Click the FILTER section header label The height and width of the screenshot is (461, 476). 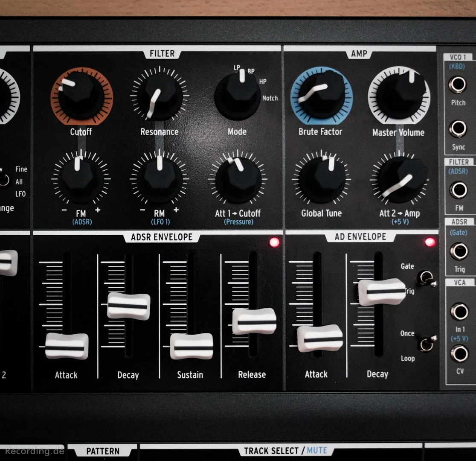[162, 53]
